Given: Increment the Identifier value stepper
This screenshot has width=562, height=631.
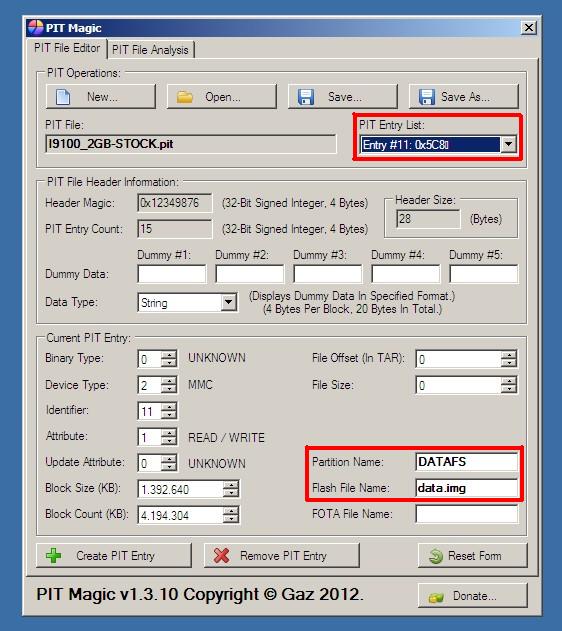Looking at the screenshot, I should [169, 407].
